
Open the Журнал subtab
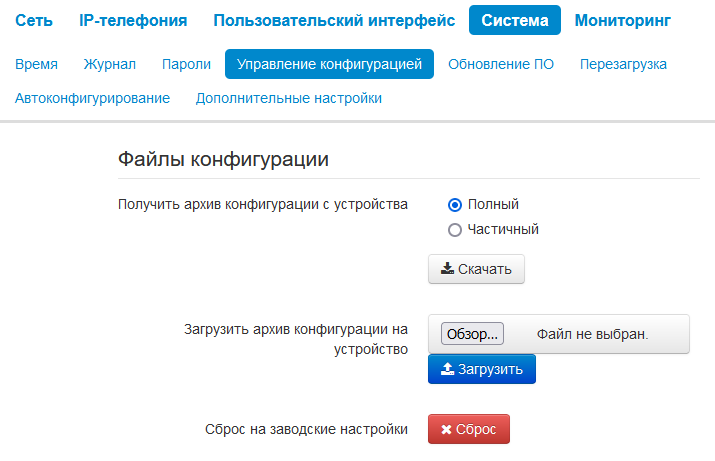(110, 64)
